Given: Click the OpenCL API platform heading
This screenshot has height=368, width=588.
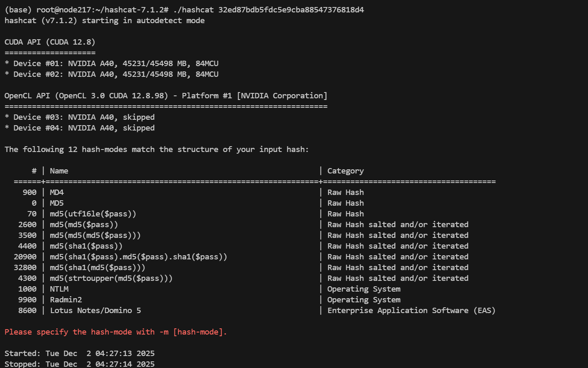Looking at the screenshot, I should click(165, 96).
